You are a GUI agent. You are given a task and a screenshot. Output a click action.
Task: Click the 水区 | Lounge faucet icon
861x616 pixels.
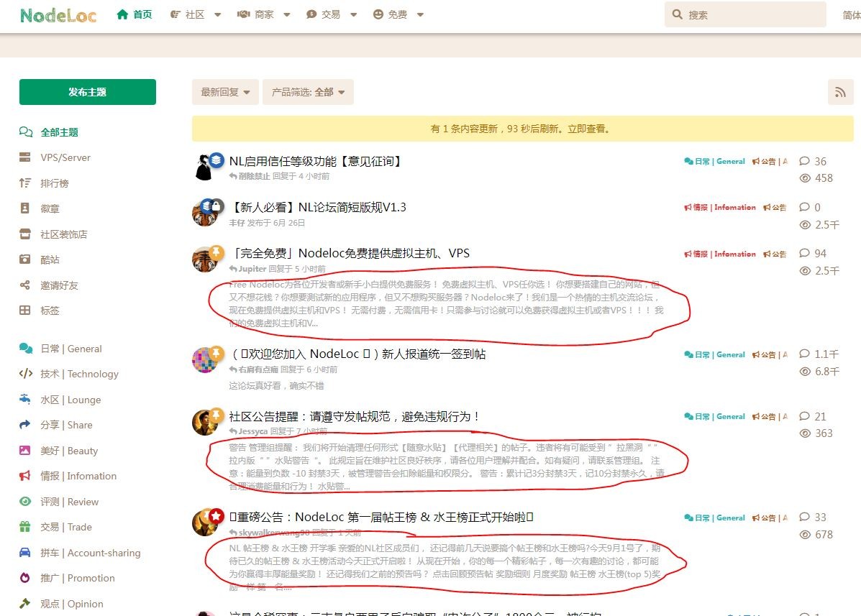[24, 400]
